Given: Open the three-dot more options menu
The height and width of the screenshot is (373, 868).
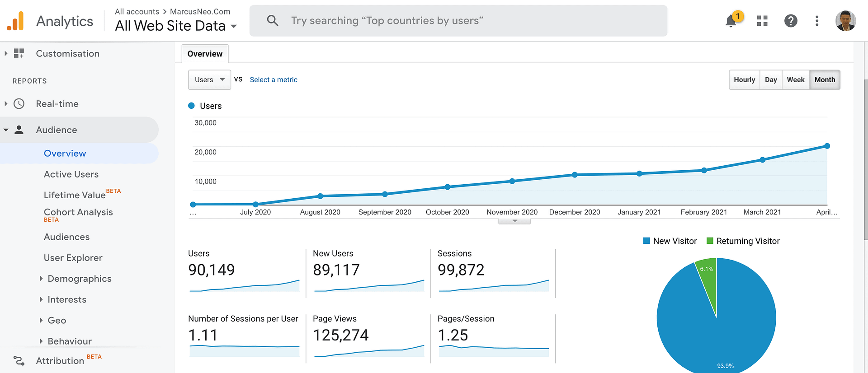Looking at the screenshot, I should tap(817, 21).
